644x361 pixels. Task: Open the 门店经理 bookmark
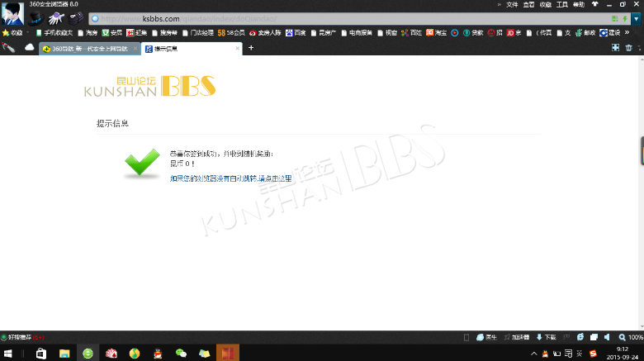[x=198, y=33]
